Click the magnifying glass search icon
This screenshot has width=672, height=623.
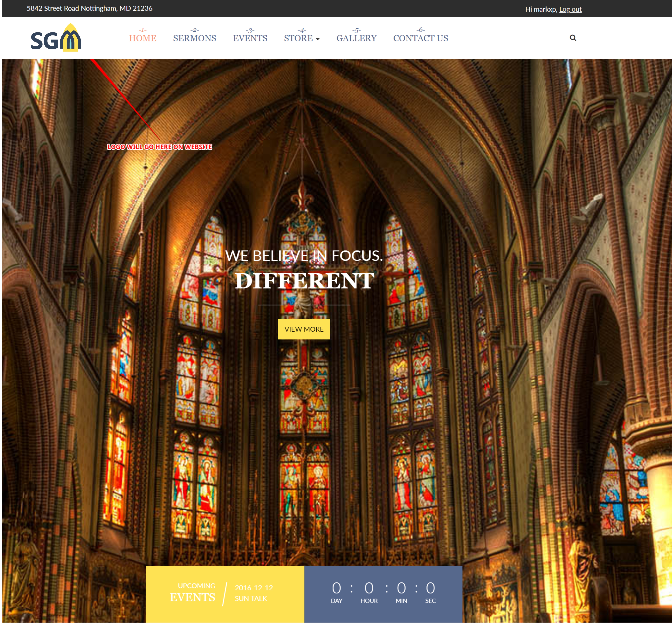tap(573, 38)
